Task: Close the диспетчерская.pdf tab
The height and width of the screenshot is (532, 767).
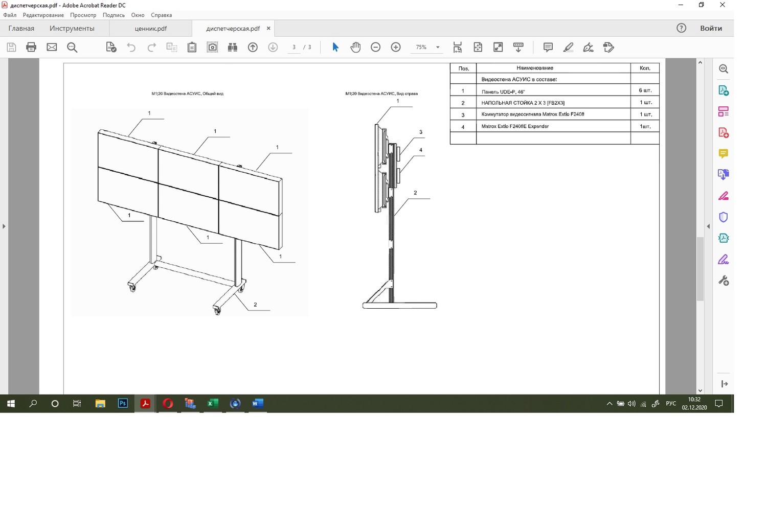Action: 268,29
